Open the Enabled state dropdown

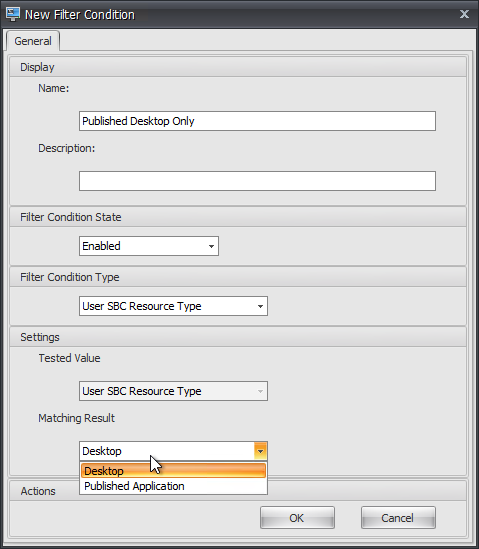point(149,246)
